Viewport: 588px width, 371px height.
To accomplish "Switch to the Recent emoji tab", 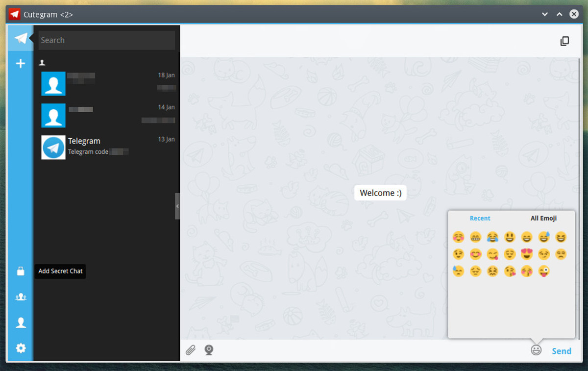I will click(480, 218).
